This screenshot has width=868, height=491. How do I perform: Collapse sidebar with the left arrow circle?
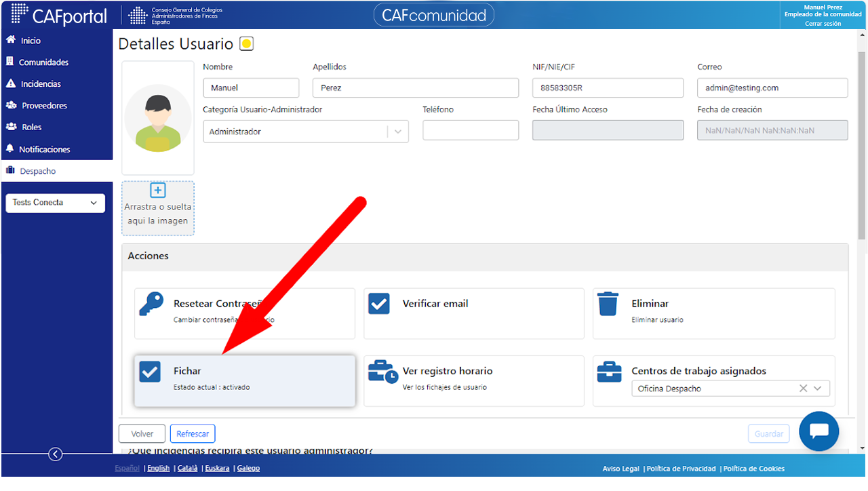tap(56, 454)
